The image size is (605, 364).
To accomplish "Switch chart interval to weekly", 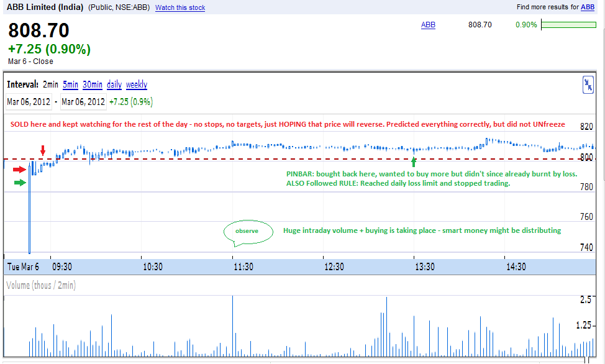I will click(x=137, y=84).
